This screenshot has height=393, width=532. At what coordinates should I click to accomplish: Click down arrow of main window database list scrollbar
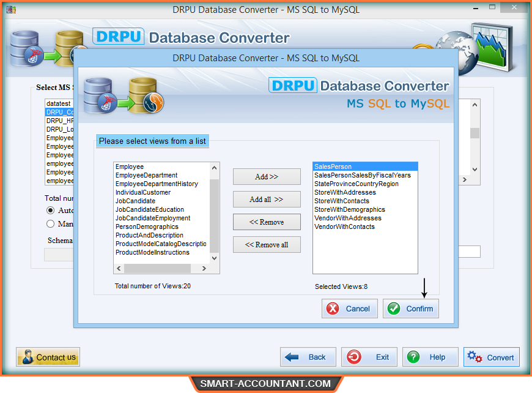click(475, 169)
